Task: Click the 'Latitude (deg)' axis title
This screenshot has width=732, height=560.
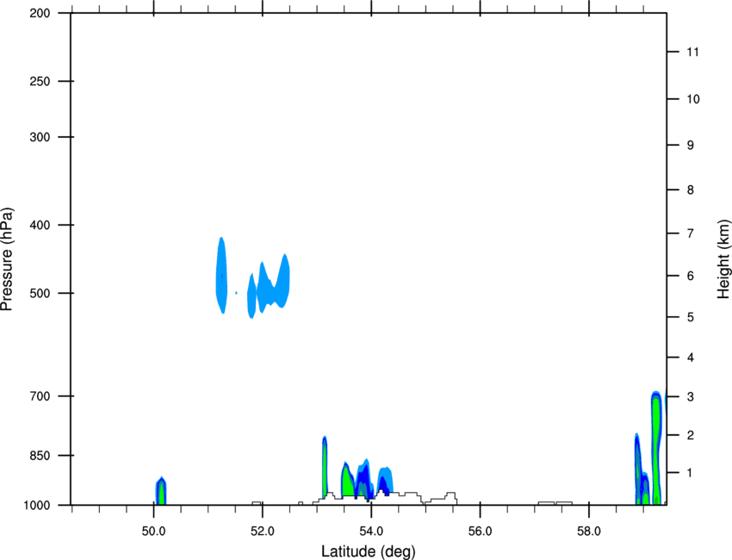Action: point(368,551)
